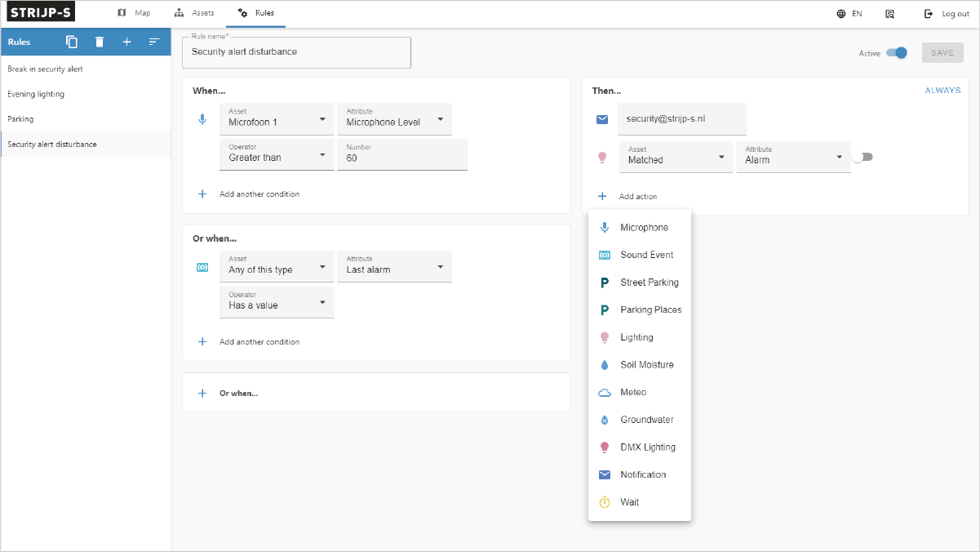The height and width of the screenshot is (552, 980).
Task: Choose Soil Moisture from the action menu
Action: (640, 365)
